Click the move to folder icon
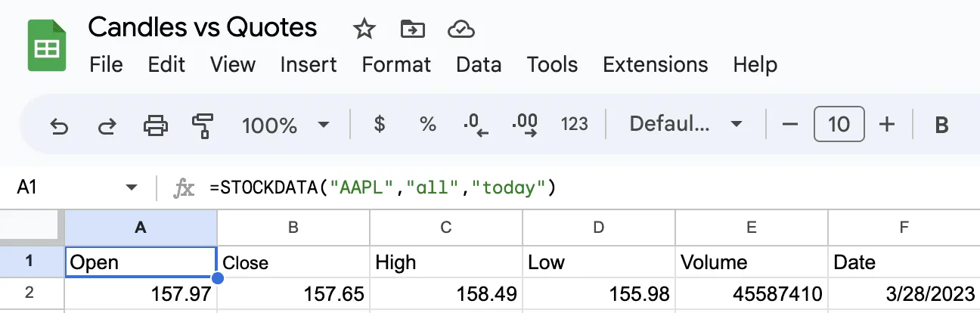Image resolution: width=980 pixels, height=313 pixels. tap(413, 29)
